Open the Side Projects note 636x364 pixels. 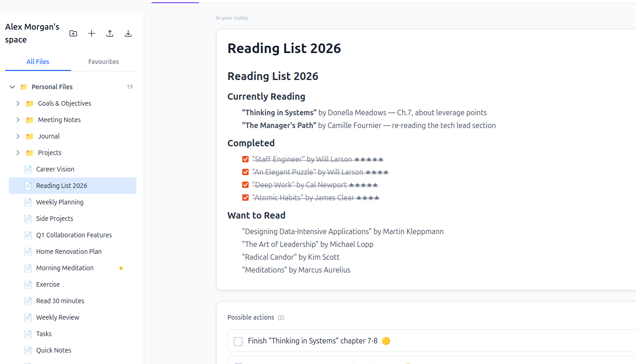click(72, 219)
